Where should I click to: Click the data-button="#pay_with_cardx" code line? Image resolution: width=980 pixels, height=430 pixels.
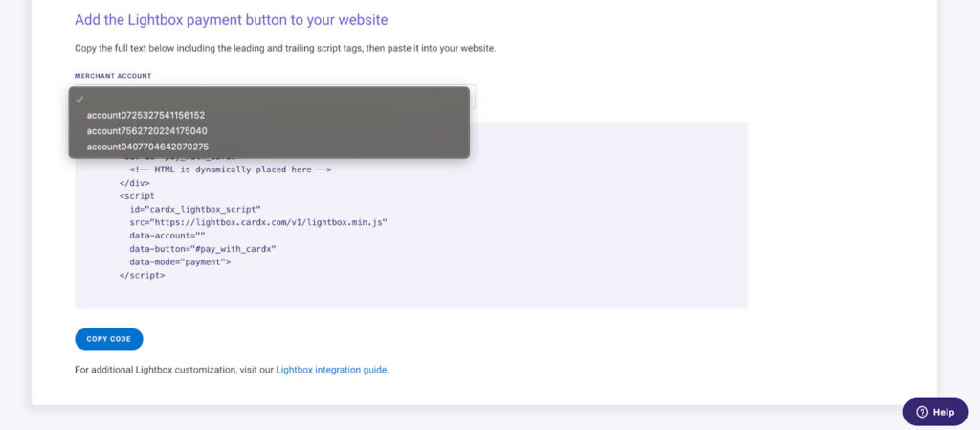202,248
